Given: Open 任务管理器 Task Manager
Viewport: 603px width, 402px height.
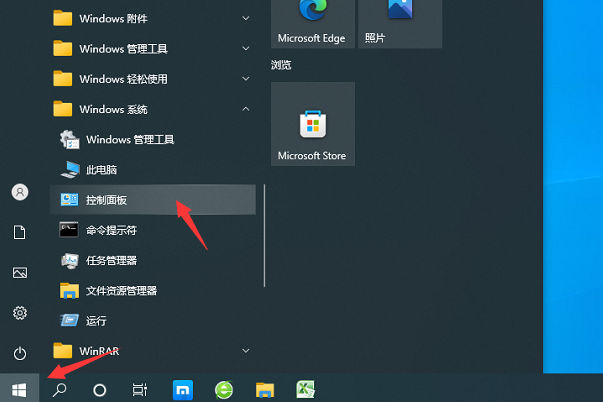Looking at the screenshot, I should click(153, 260).
